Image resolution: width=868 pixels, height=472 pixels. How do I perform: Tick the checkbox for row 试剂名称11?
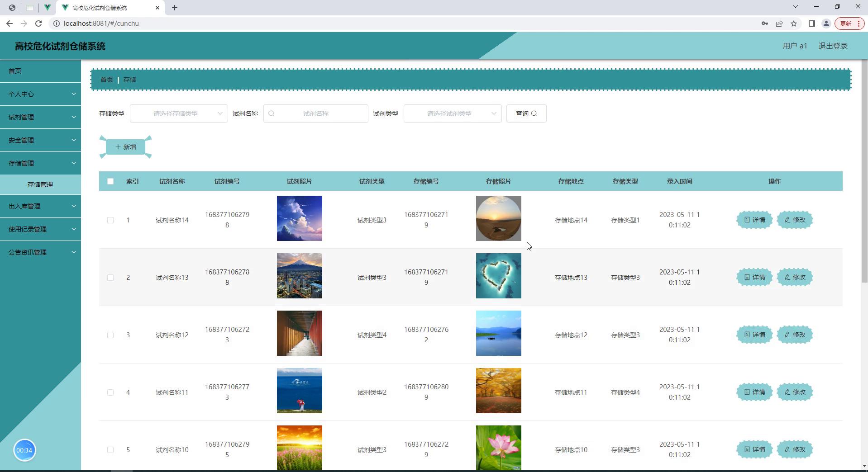(110, 392)
